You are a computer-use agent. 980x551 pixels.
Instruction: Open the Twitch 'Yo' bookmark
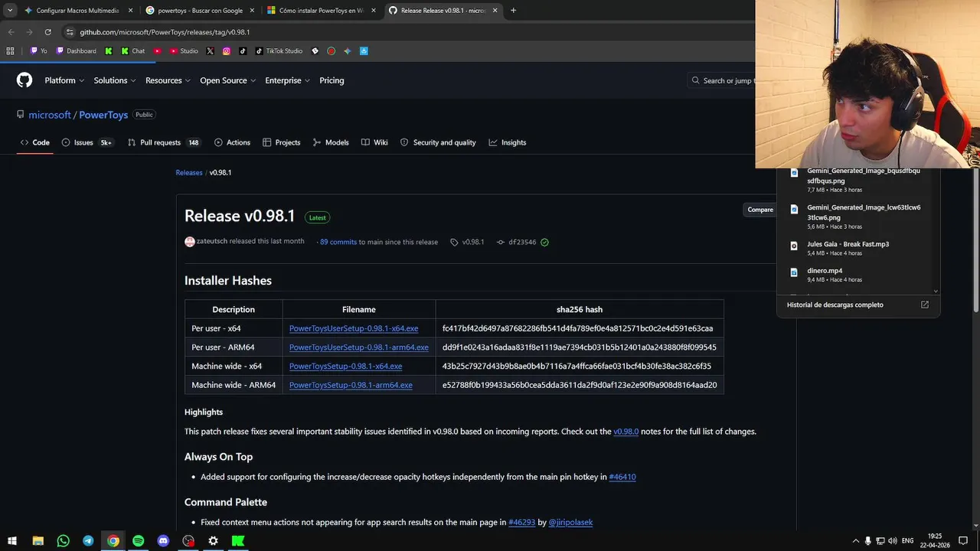tap(38, 51)
